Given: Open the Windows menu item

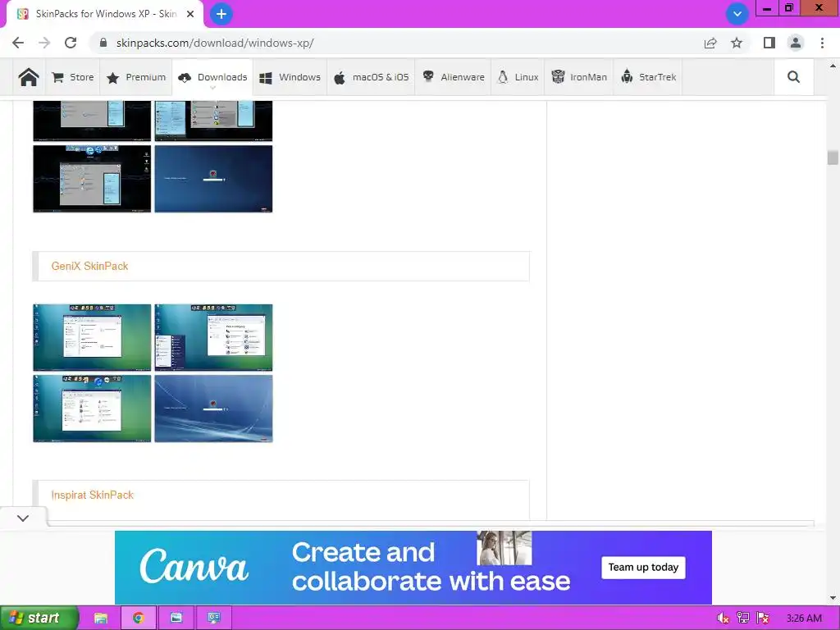Looking at the screenshot, I should click(290, 77).
